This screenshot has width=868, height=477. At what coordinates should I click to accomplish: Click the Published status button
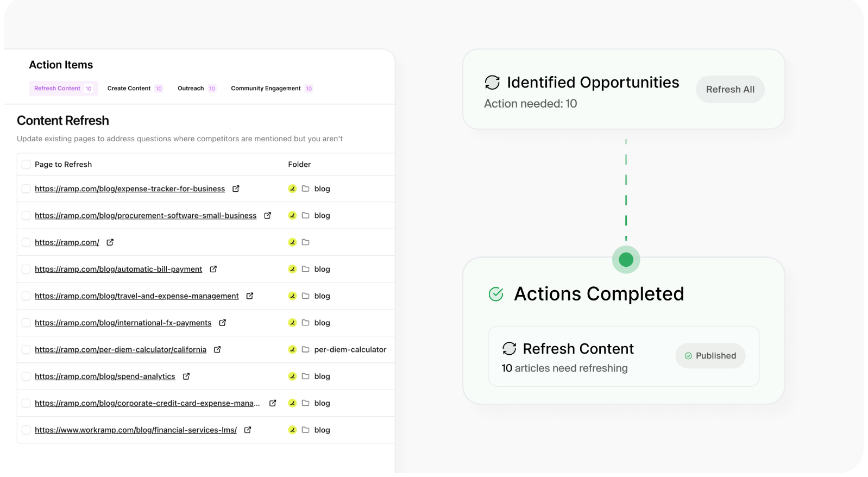[x=710, y=356]
